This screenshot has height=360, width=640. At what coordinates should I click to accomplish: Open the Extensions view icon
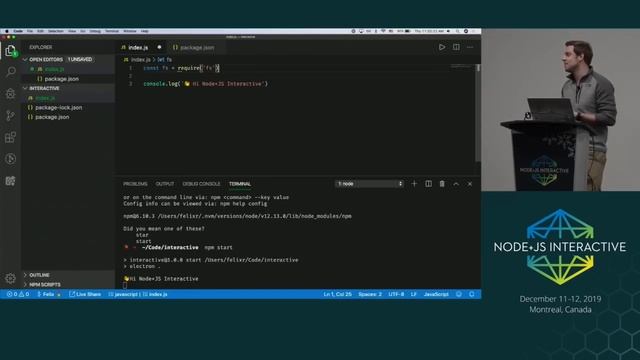11,137
